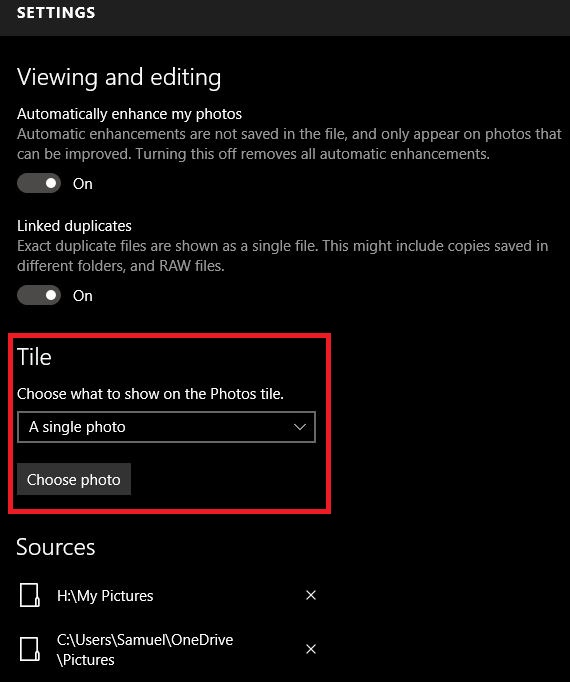The image size is (570, 682).
Task: Click folder icon beside OneDrive Pictures path
Action: coord(30,649)
